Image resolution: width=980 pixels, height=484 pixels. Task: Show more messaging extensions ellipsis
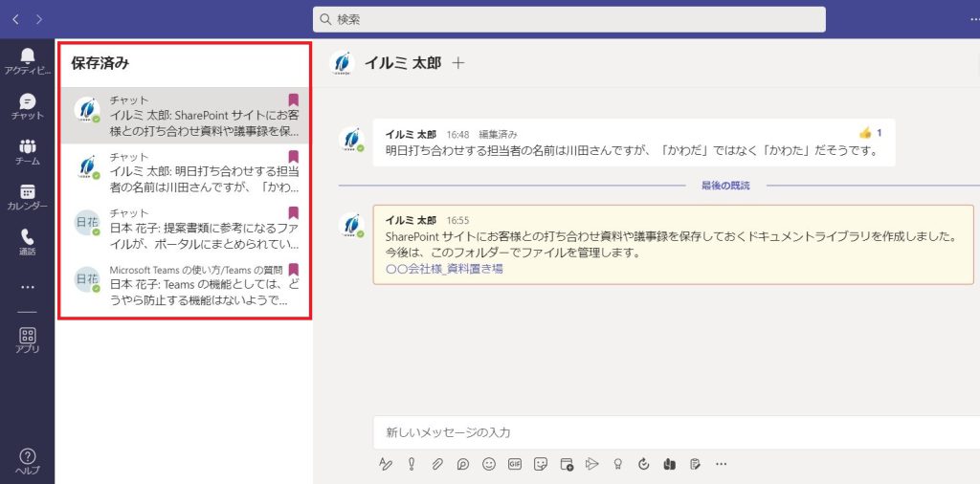(722, 464)
